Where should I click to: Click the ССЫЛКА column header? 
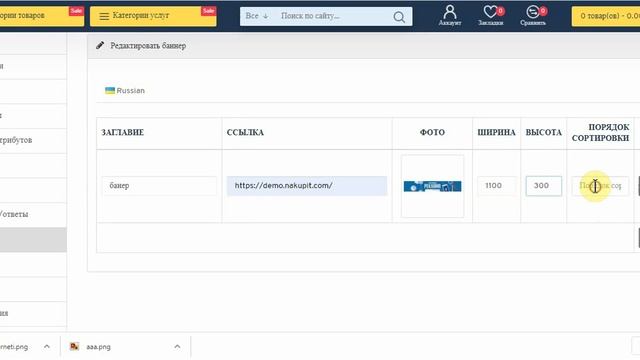[x=245, y=133]
